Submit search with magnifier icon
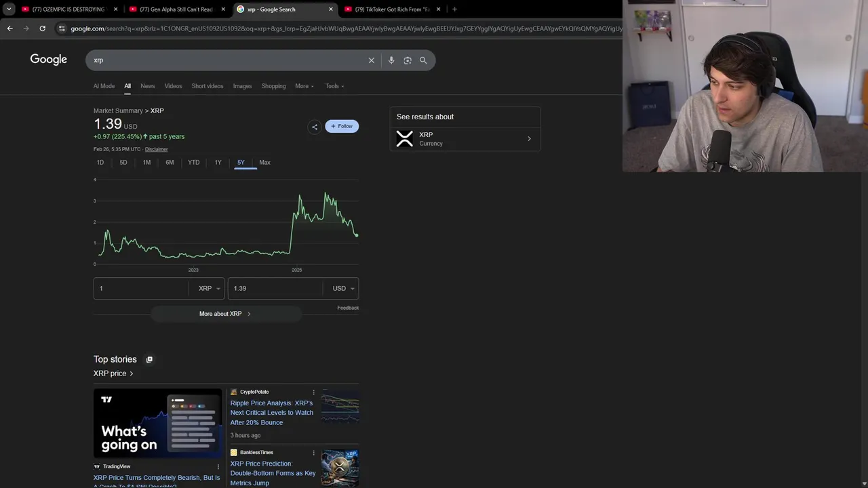Image resolution: width=868 pixels, height=488 pixels. (423, 60)
